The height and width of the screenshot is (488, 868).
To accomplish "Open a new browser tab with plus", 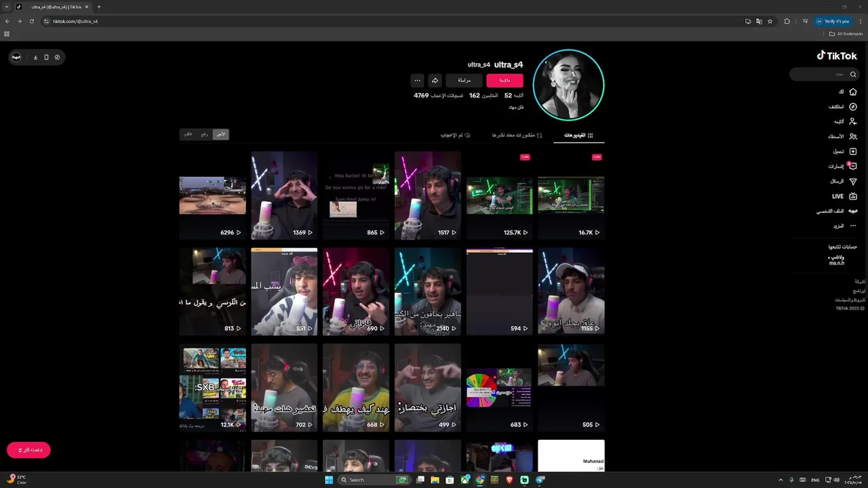I will [99, 7].
